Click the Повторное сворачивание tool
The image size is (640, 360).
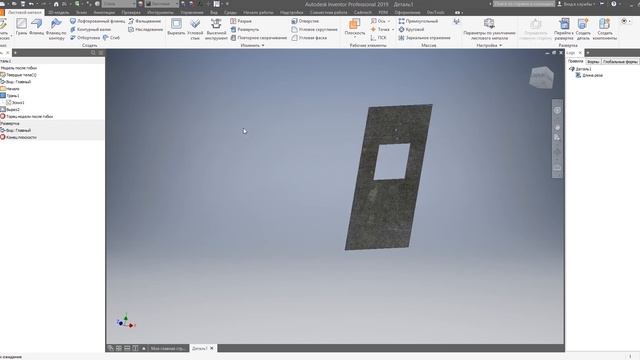click(258, 38)
